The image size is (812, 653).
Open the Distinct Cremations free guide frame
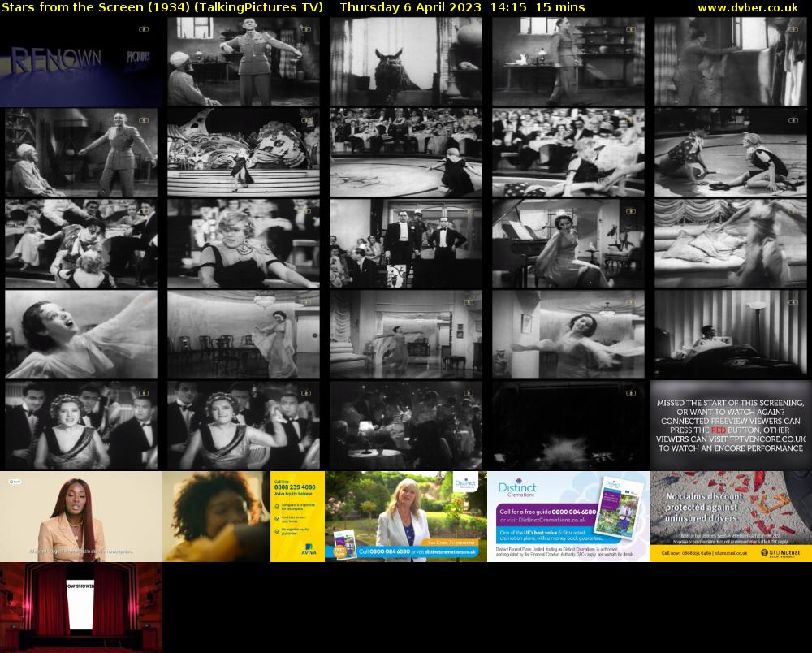(568, 517)
